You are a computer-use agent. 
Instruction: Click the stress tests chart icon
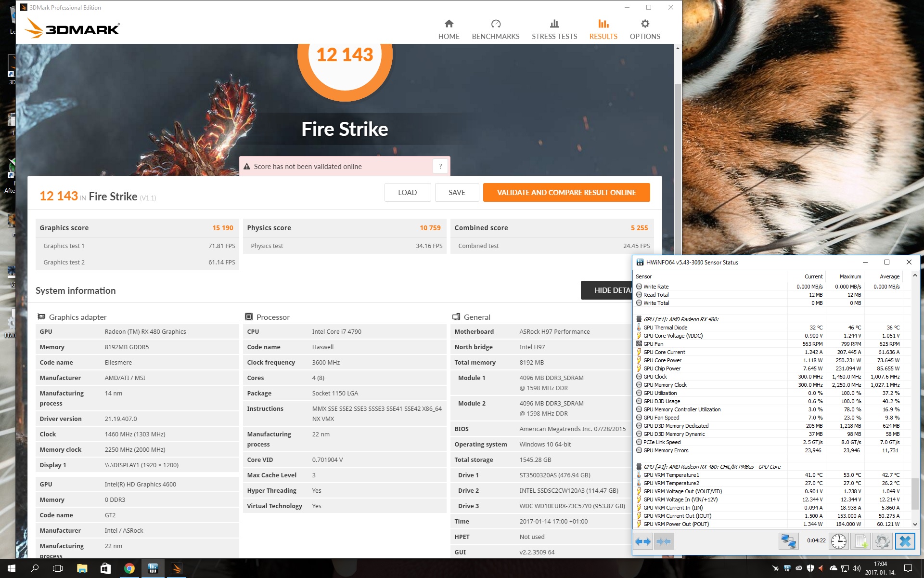[x=554, y=24]
